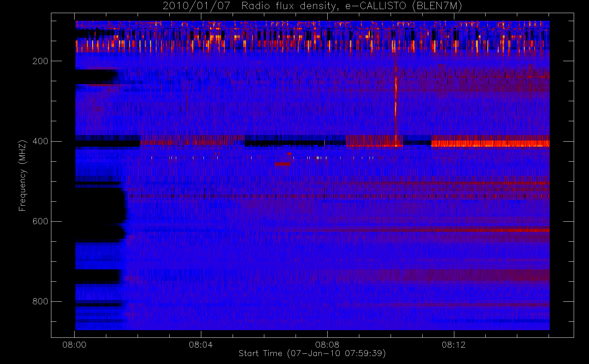Click the bright orange 400 MHz band after 08:11

[x=490, y=143]
